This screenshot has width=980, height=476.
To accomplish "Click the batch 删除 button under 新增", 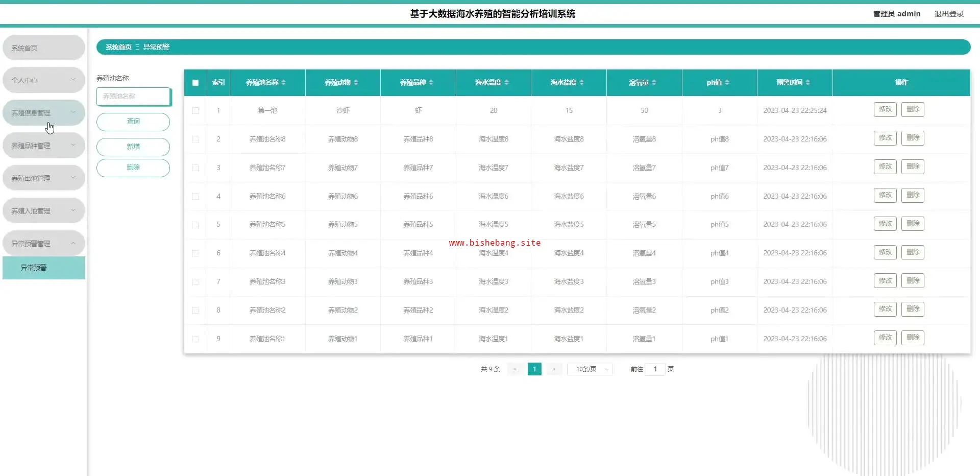I will pyautogui.click(x=133, y=168).
